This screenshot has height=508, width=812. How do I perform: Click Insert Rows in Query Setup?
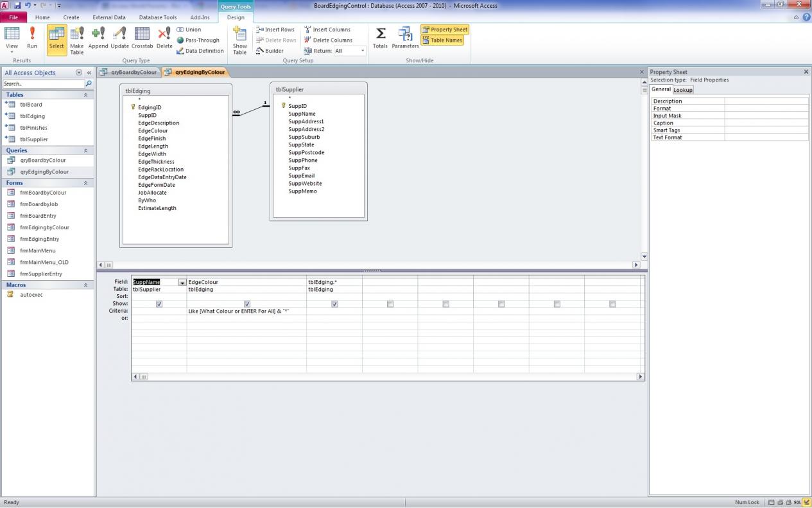click(x=275, y=30)
